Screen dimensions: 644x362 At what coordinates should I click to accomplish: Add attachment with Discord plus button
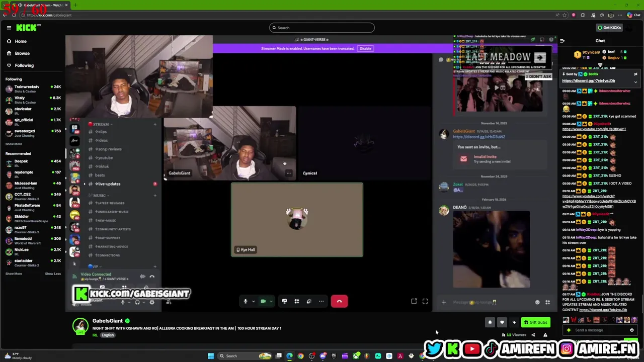(x=444, y=302)
